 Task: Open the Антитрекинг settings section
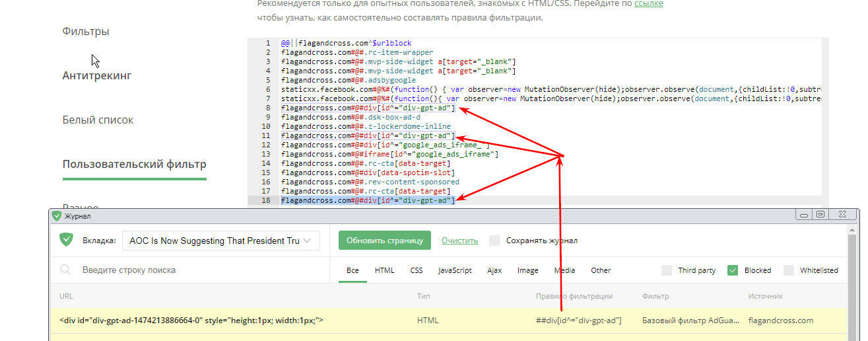coord(97,75)
